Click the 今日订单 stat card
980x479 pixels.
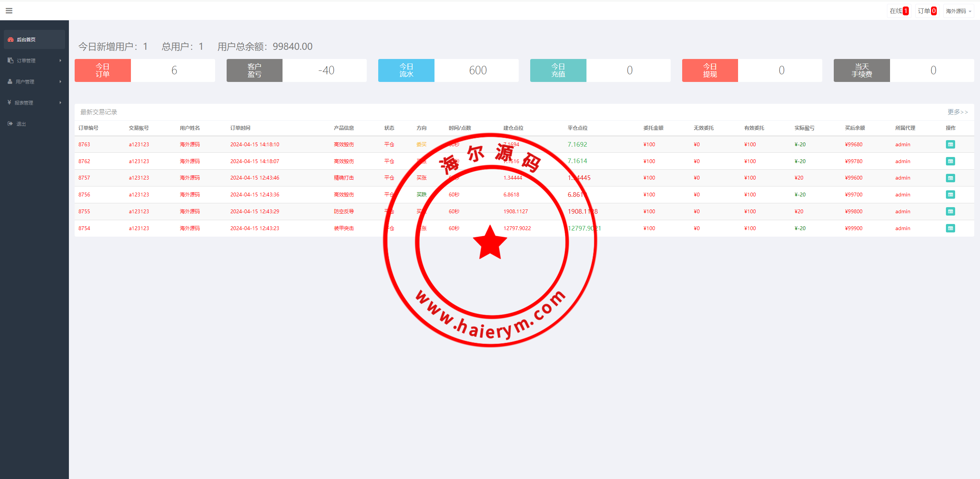point(103,70)
